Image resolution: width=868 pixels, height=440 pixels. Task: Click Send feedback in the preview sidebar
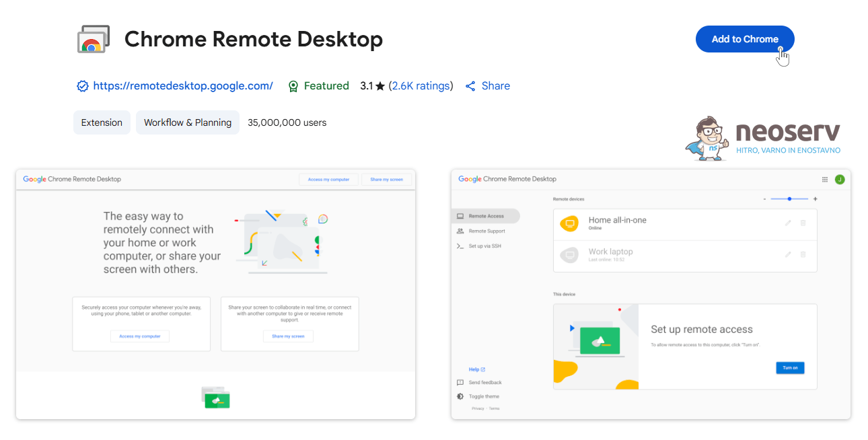tap(479, 383)
